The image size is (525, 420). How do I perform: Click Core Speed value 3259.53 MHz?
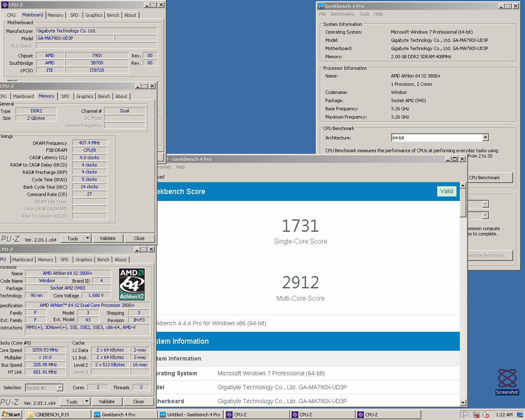(x=45, y=350)
